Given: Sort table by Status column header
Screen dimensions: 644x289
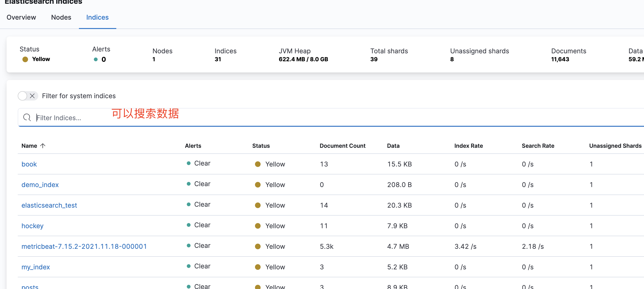Looking at the screenshot, I should click(261, 146).
